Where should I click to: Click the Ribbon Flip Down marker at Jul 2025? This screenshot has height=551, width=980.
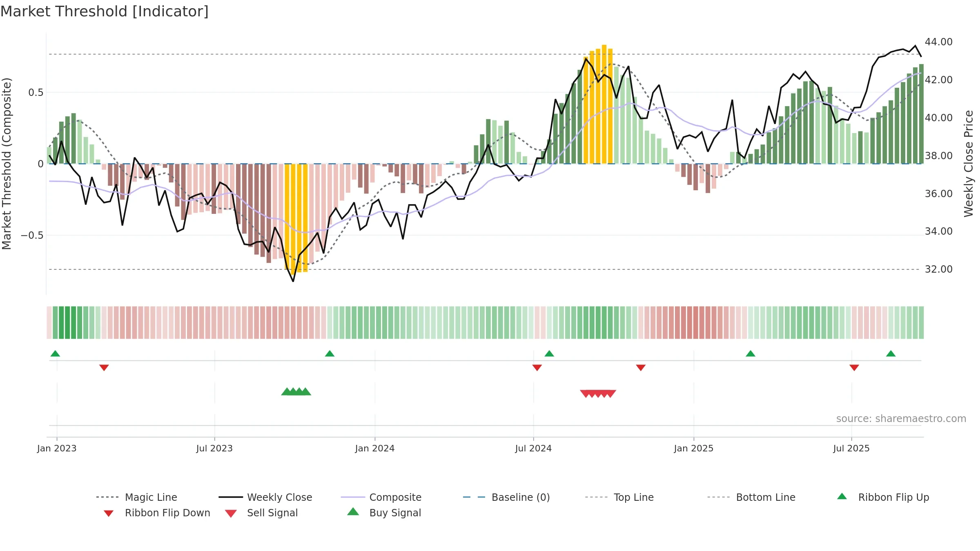[x=854, y=368]
